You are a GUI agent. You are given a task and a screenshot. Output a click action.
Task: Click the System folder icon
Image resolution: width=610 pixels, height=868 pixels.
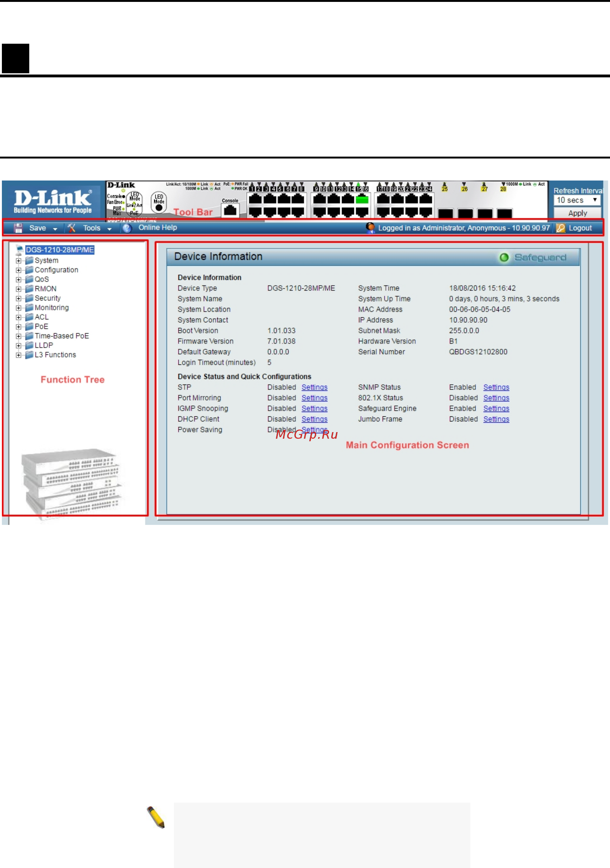point(29,260)
